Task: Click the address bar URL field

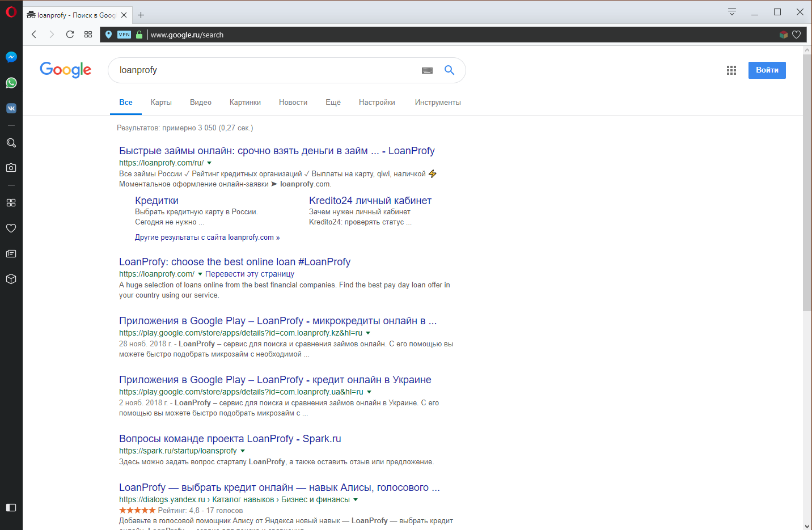Action: [454, 35]
